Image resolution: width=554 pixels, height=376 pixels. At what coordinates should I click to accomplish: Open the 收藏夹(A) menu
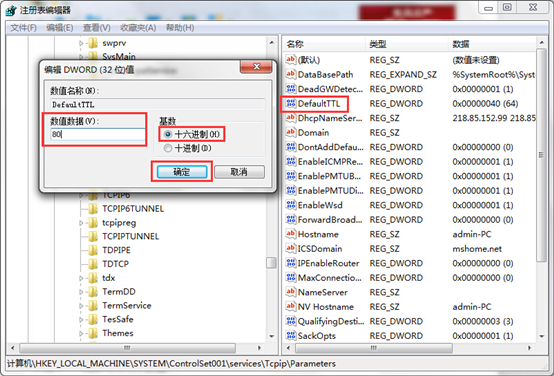[138, 28]
